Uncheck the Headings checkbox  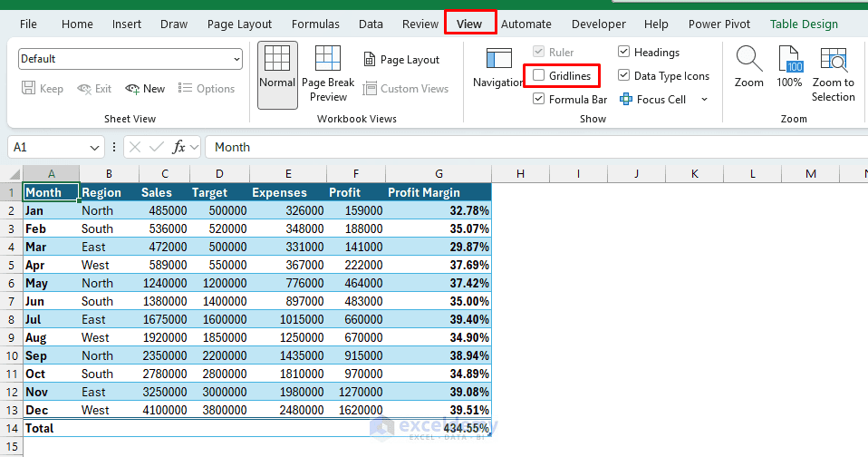click(x=623, y=52)
